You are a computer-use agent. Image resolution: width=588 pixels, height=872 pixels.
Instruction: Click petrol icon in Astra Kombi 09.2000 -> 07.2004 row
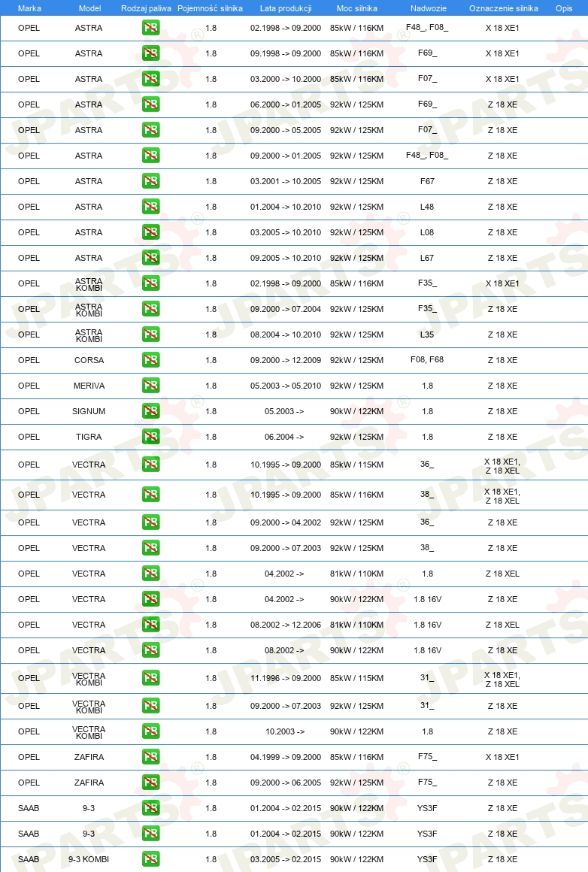[150, 309]
